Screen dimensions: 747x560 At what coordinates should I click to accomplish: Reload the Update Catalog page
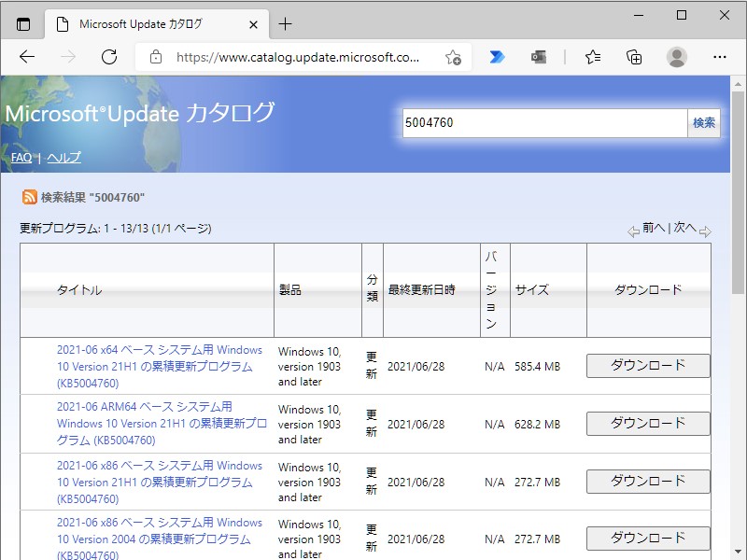pos(109,57)
